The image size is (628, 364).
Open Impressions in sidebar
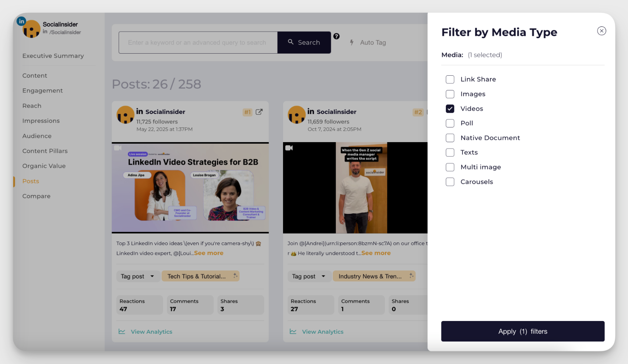[41, 121]
